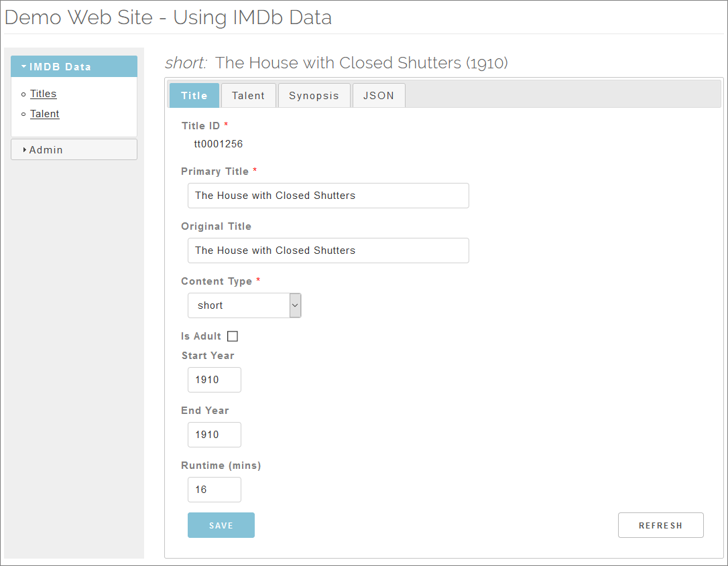Viewport: 728px width, 566px height.
Task: Click the movie heading above the tabs
Action: click(x=337, y=63)
